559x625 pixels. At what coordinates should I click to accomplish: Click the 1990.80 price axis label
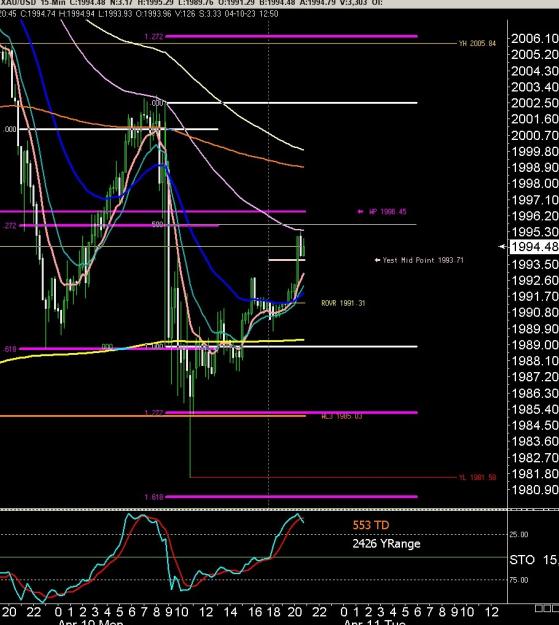535,312
